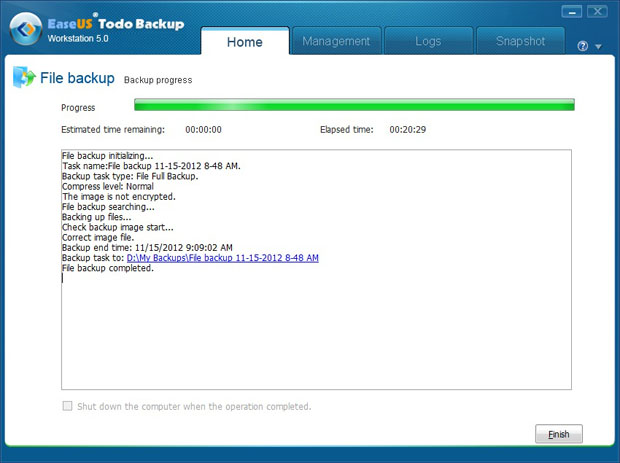Click the File backup folder icon
Image resolution: width=620 pixels, height=463 pixels.
pyautogui.click(x=23, y=79)
